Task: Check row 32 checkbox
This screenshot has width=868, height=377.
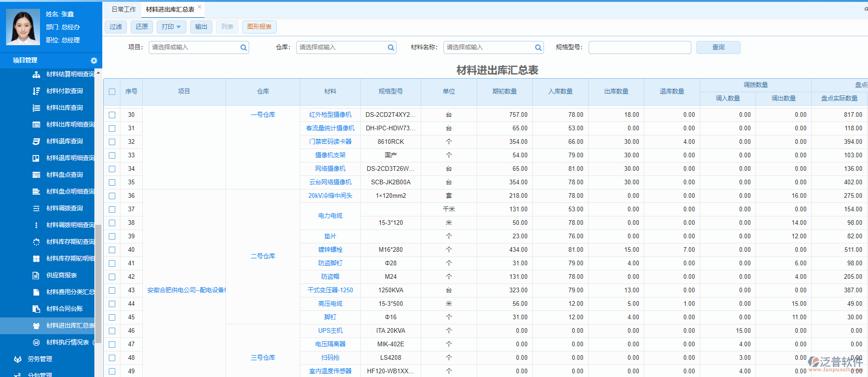Action: click(112, 142)
